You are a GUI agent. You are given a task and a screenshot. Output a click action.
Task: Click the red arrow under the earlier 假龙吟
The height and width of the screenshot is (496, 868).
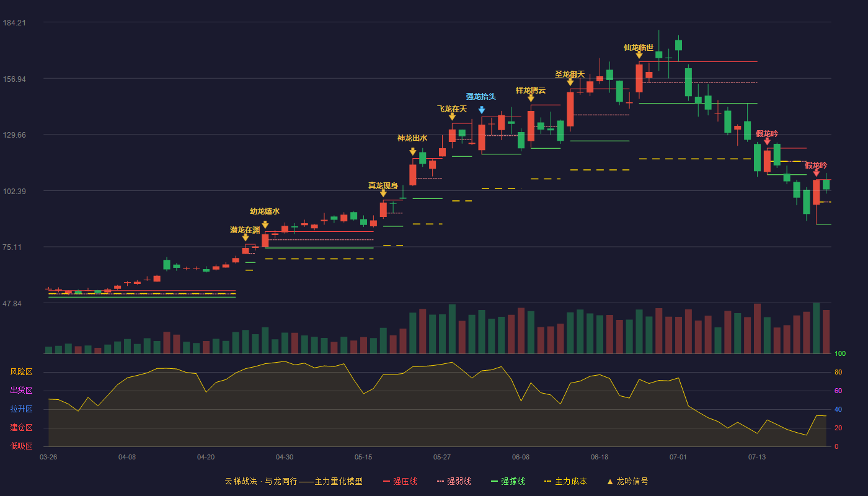[767, 141]
